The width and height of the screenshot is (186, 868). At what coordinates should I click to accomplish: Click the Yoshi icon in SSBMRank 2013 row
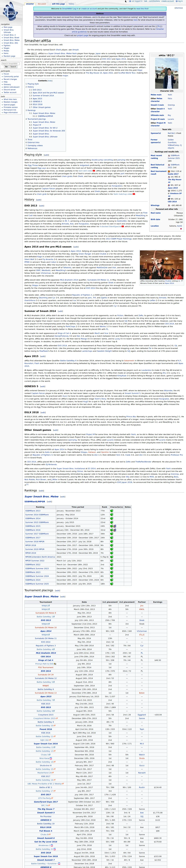tap(112, 511)
